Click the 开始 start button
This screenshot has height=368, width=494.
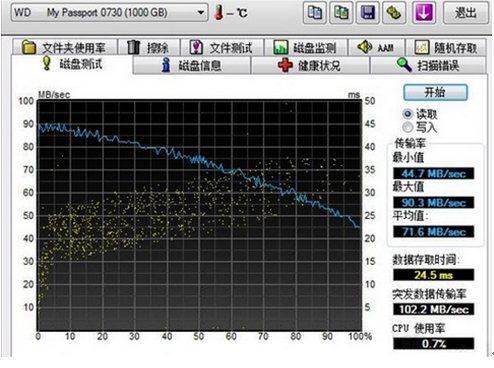click(435, 92)
